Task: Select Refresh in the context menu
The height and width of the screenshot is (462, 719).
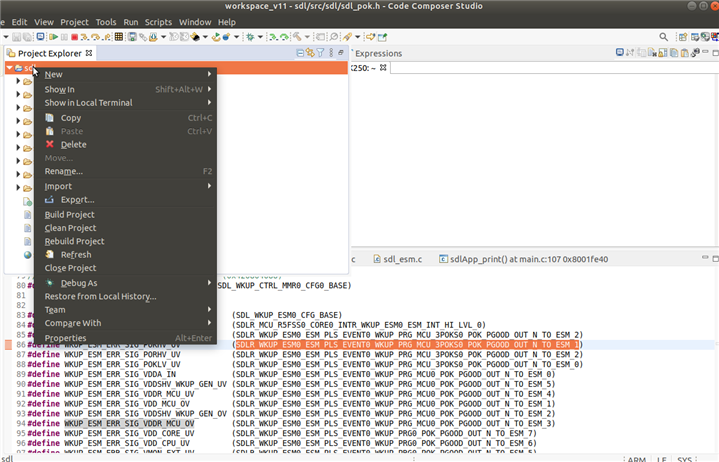Action: click(125, 254)
